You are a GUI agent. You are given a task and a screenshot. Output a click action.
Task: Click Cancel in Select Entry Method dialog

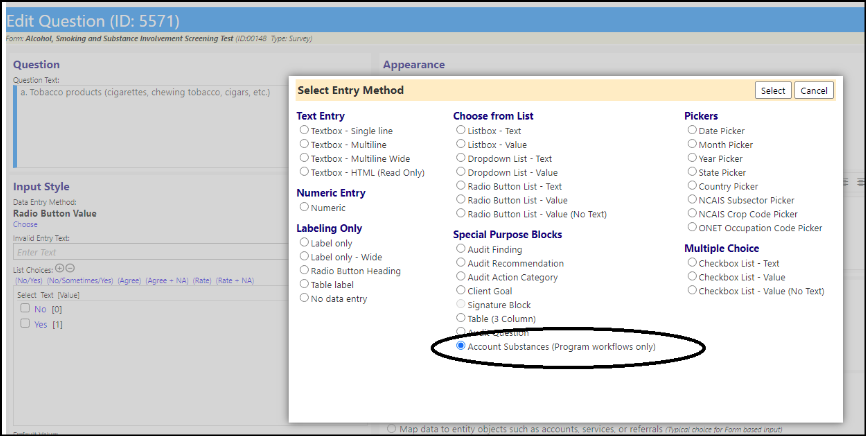pos(814,91)
